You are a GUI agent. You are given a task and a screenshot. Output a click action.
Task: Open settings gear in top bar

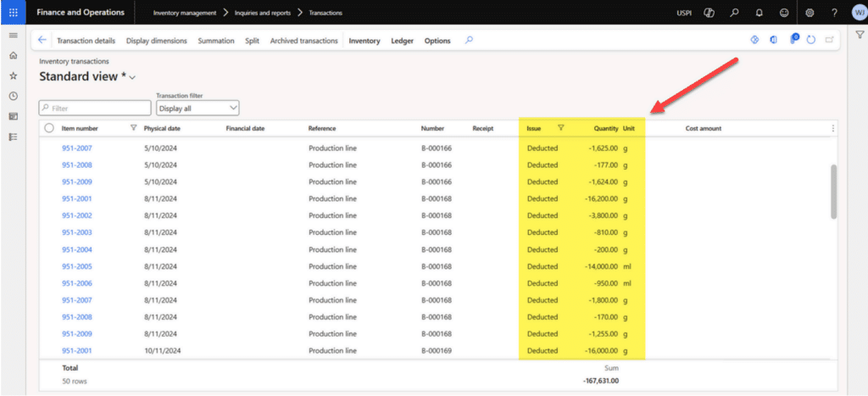click(x=810, y=12)
